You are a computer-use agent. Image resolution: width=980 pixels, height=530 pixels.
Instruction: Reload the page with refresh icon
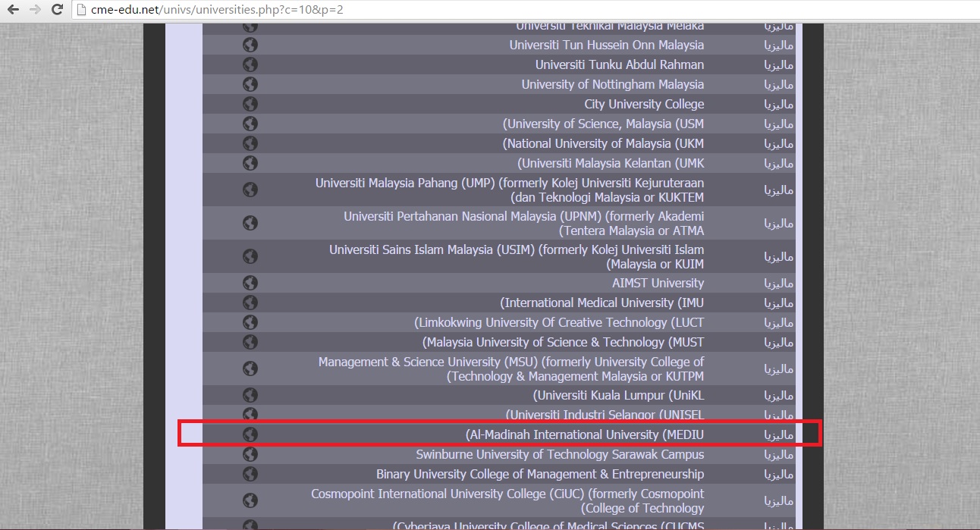[57, 10]
